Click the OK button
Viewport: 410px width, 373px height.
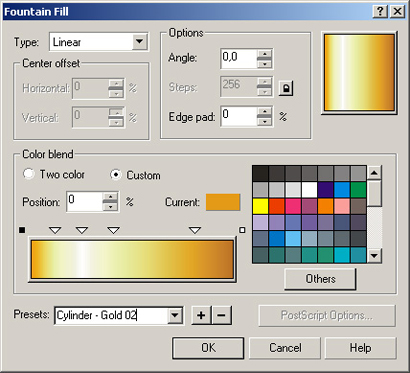point(208,348)
